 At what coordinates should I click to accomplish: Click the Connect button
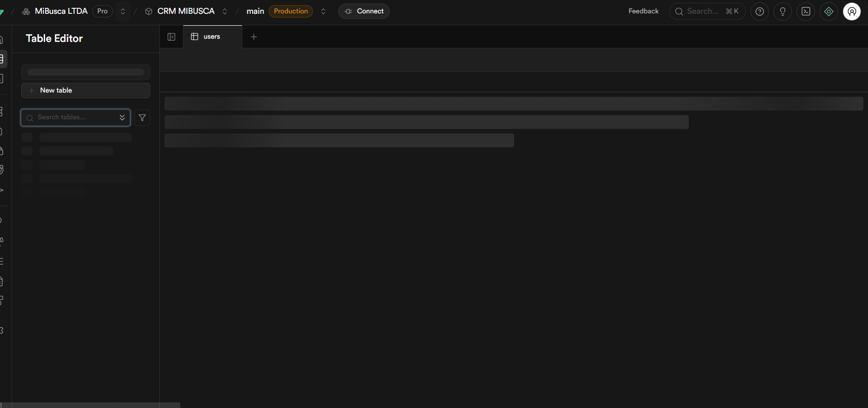pos(364,12)
